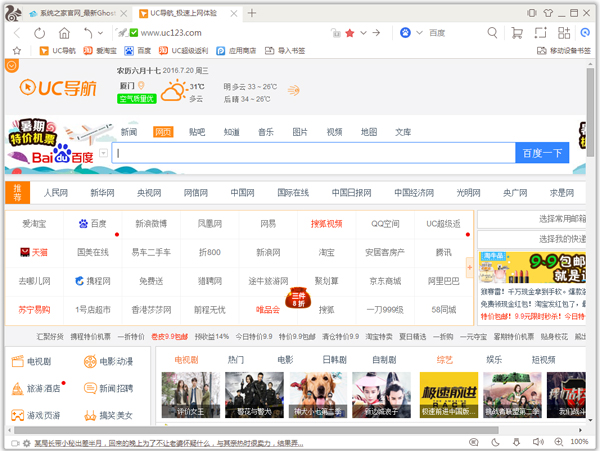Viewport: 600px width, 451px height.
Task: Open a new tab with plus
Action: [251, 13]
